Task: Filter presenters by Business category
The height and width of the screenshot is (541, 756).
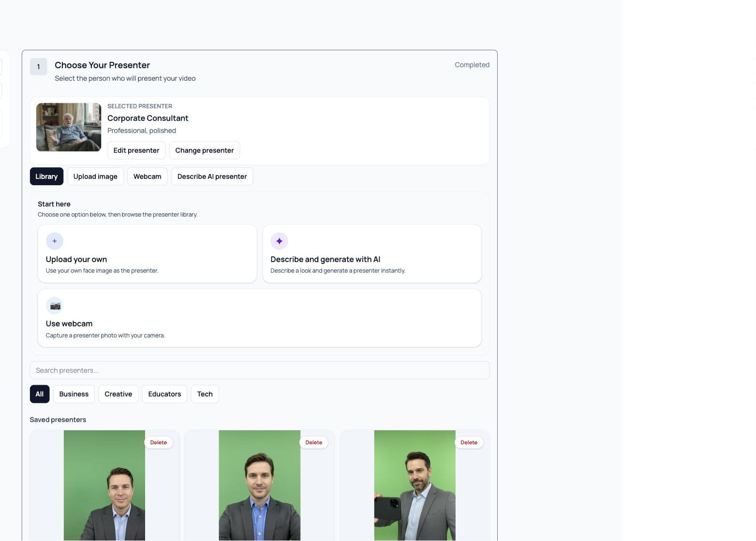Action: pos(74,394)
